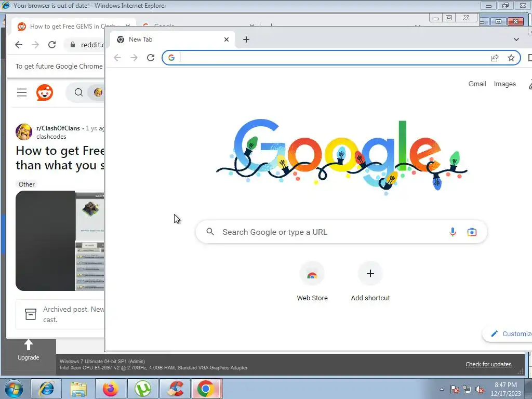Click the forward arrow in Reddit Chrome window
The image size is (532, 399).
[x=35, y=45]
